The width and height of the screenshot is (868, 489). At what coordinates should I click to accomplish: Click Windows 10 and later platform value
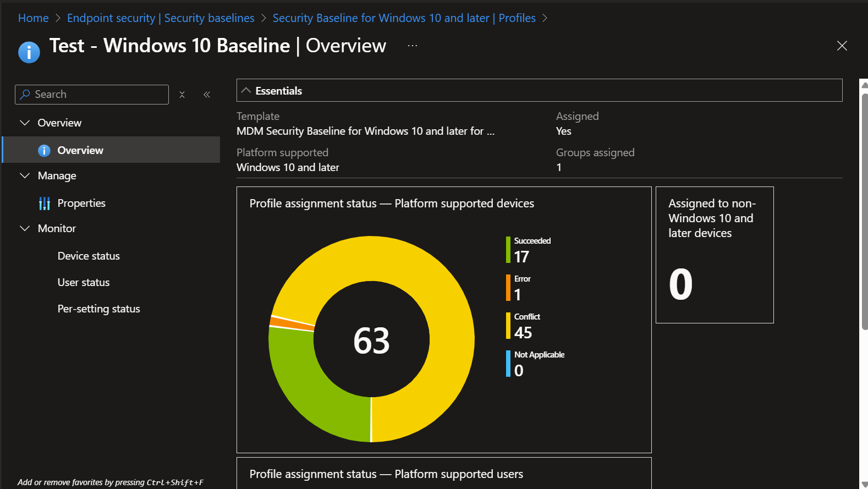[x=288, y=167]
